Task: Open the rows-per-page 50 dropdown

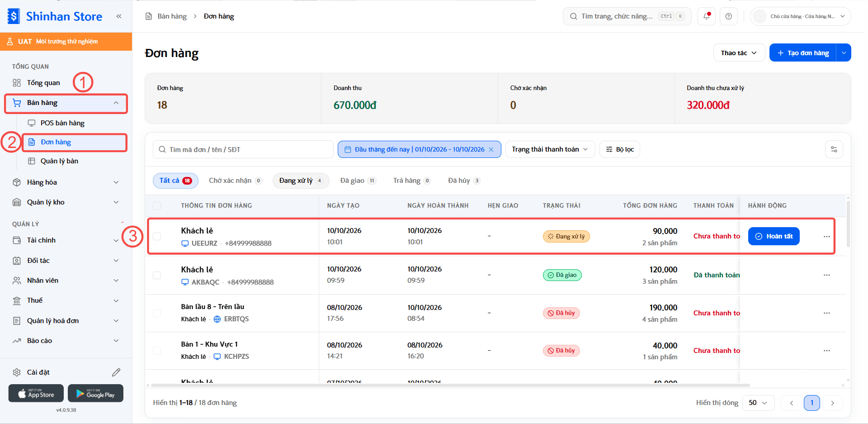Action: pyautogui.click(x=758, y=403)
